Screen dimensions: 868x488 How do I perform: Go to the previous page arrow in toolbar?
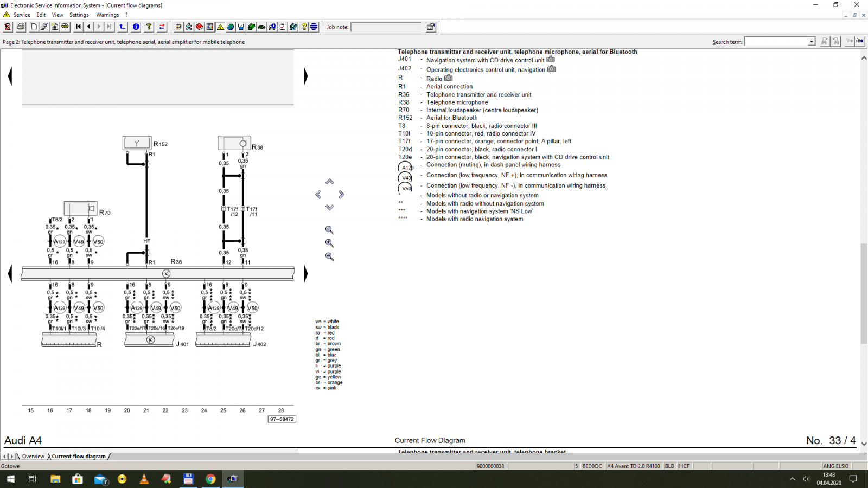[89, 27]
